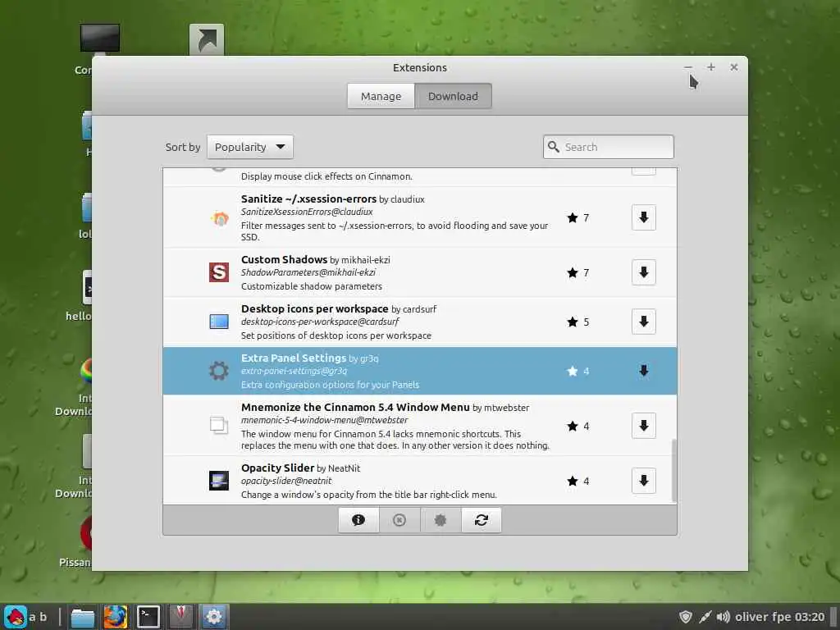Open the Angry Birds menu icon in taskbar

pyautogui.click(x=16, y=617)
